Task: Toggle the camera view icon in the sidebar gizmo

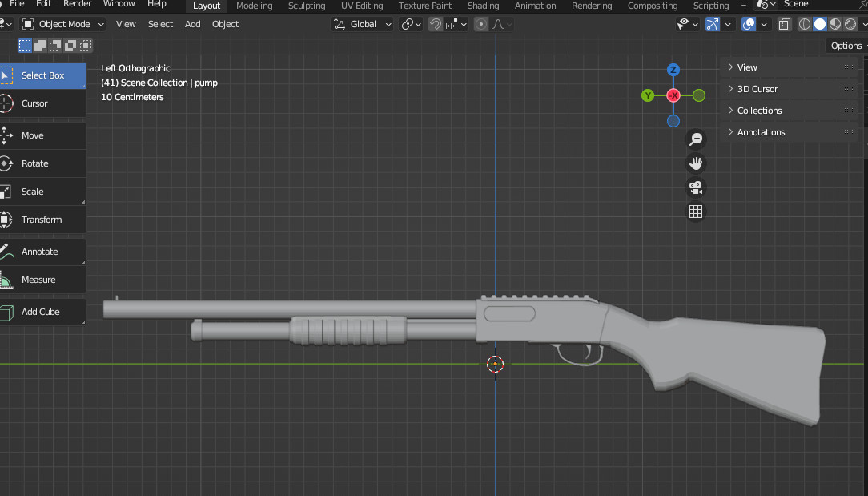Action: click(x=696, y=188)
